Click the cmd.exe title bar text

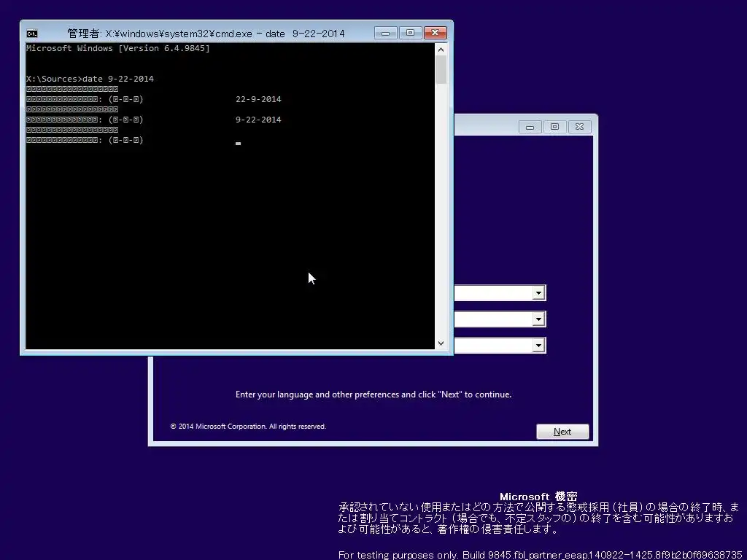206,34
